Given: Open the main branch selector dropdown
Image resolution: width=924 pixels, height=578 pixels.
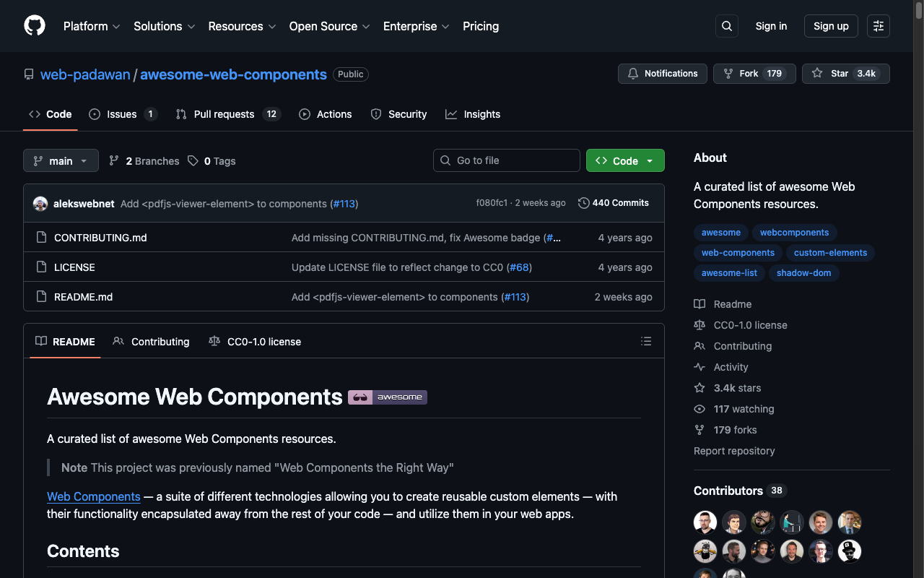Looking at the screenshot, I should pyautogui.click(x=61, y=160).
